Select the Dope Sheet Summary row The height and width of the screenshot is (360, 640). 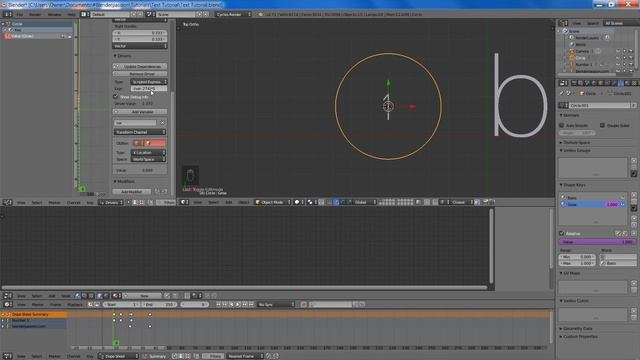[33, 315]
